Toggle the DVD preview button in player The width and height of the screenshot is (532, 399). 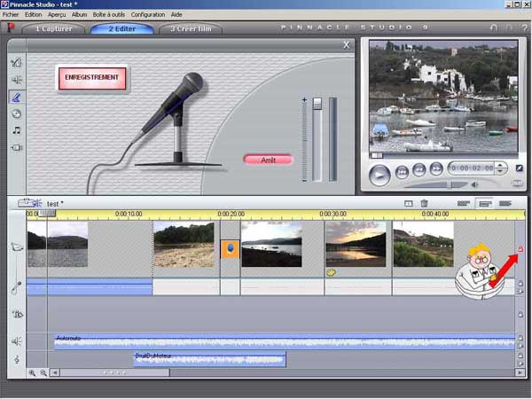coord(517,184)
